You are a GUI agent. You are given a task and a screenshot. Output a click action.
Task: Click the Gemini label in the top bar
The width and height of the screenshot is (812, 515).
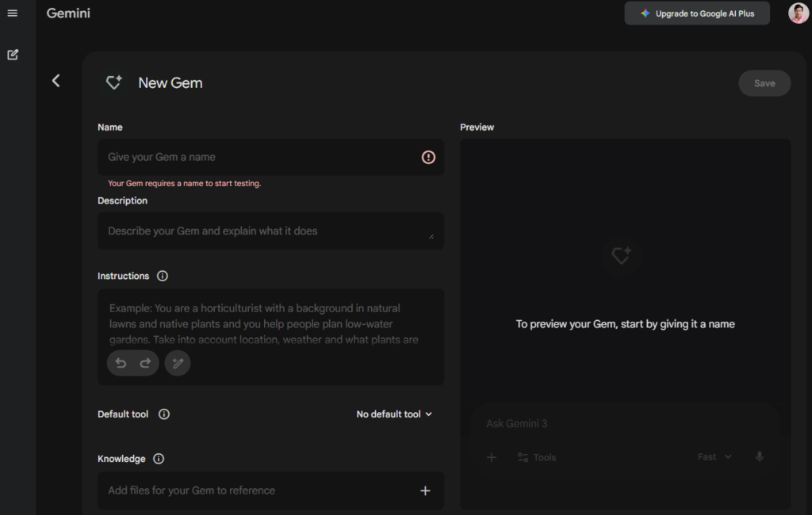point(68,13)
